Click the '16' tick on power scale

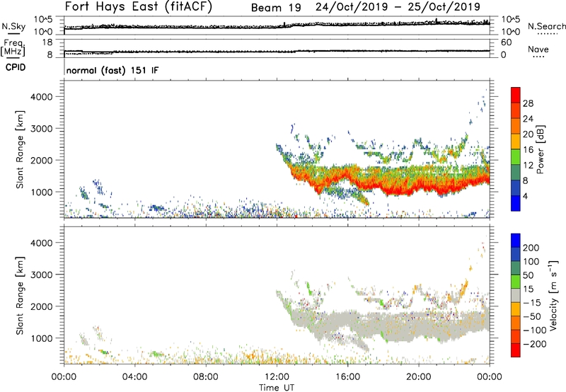pos(528,150)
